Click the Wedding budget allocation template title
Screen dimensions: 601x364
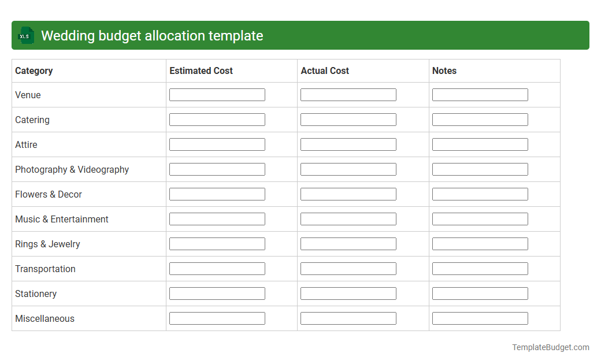tap(153, 35)
